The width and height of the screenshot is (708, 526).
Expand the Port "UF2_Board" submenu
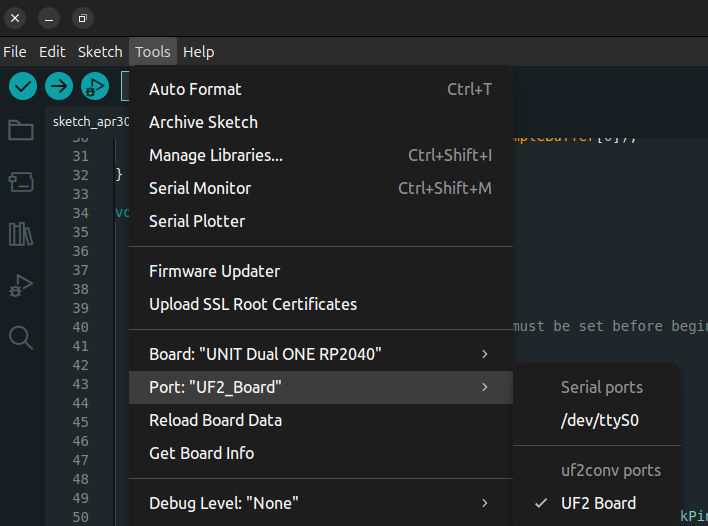pyautogui.click(x=321, y=387)
